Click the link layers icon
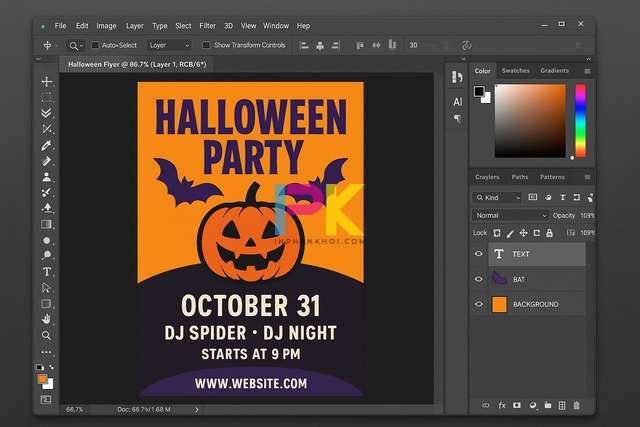This screenshot has height=427, width=640. pyautogui.click(x=486, y=406)
